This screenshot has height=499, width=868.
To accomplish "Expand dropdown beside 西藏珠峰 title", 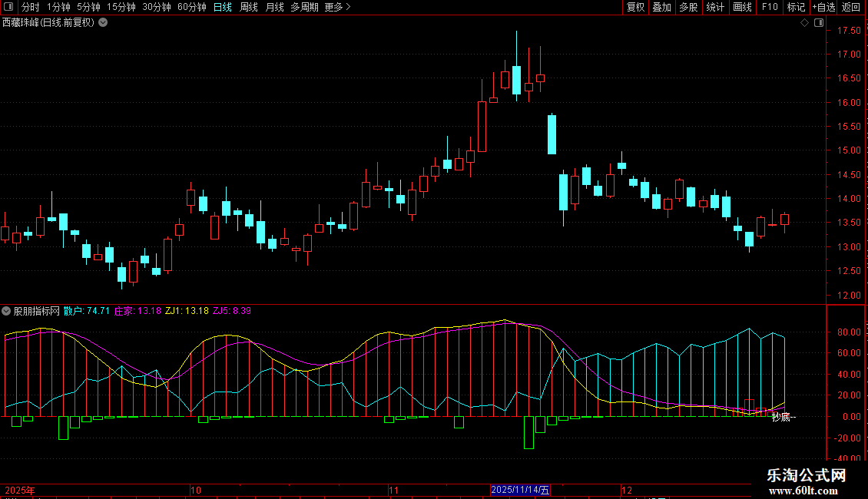I will (x=103, y=22).
